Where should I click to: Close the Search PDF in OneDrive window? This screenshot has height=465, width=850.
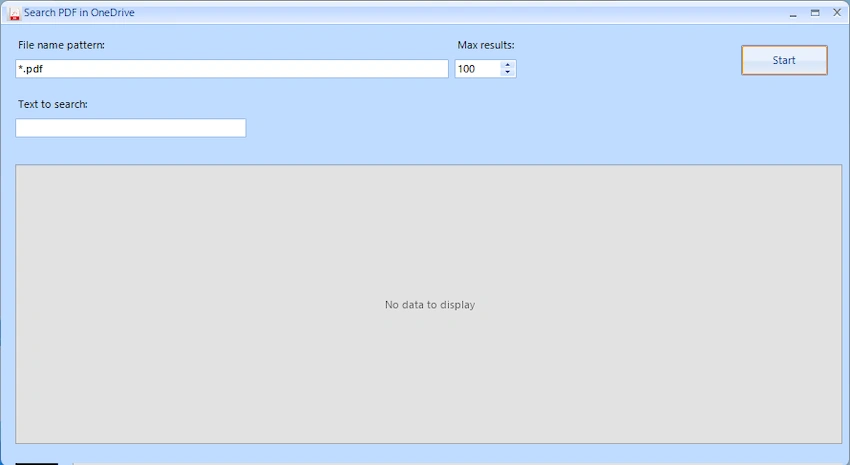click(836, 13)
